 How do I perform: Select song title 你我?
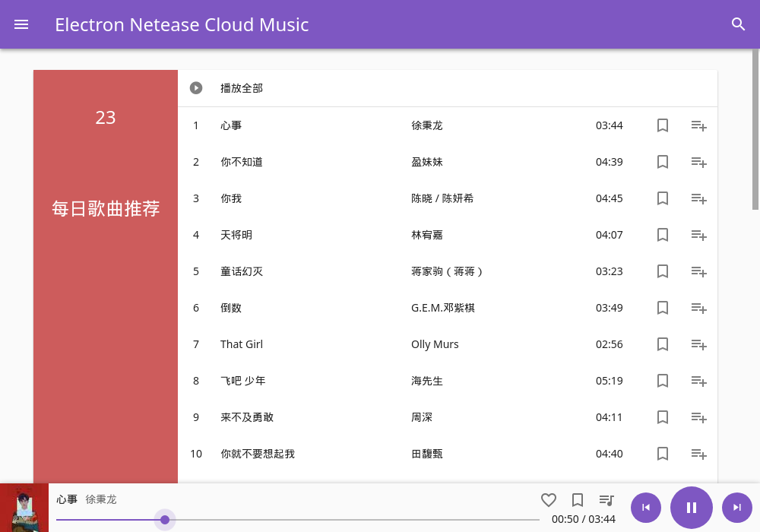click(x=231, y=198)
